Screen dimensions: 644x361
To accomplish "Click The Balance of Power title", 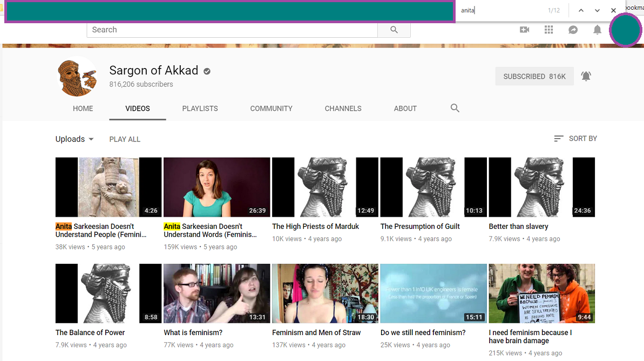I will 90,332.
